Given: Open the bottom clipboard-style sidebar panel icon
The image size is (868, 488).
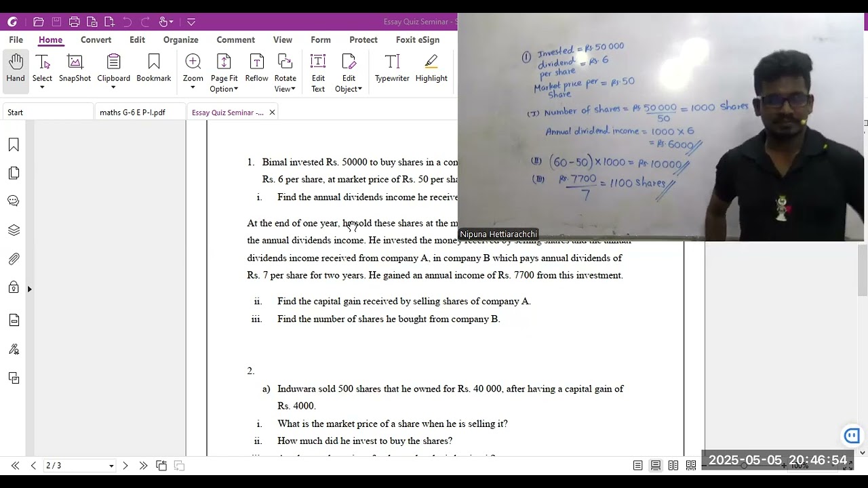Looking at the screenshot, I should [x=14, y=378].
